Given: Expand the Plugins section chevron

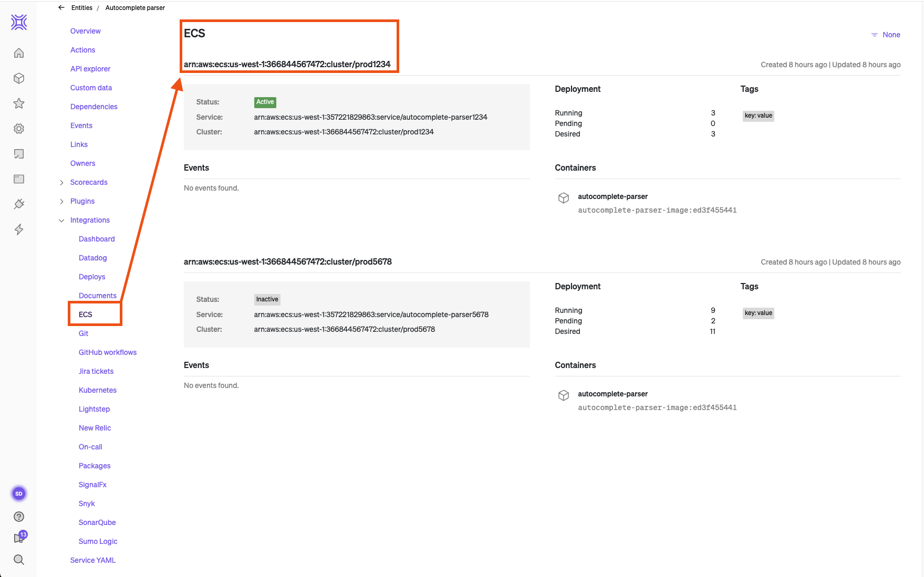Looking at the screenshot, I should [61, 202].
